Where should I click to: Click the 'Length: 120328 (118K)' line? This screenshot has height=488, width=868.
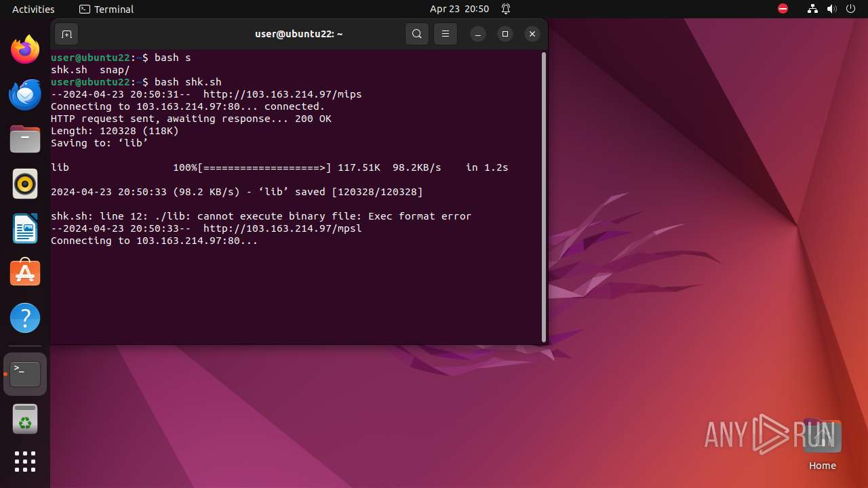click(115, 131)
